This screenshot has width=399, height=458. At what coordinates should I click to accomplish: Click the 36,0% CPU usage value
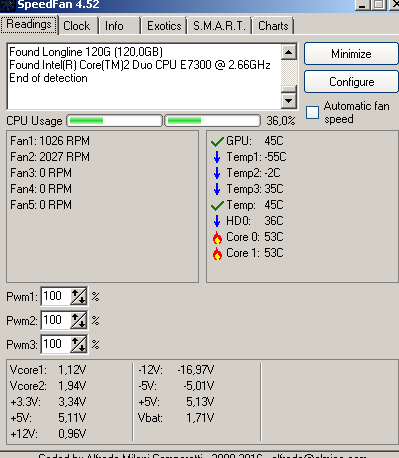(281, 121)
